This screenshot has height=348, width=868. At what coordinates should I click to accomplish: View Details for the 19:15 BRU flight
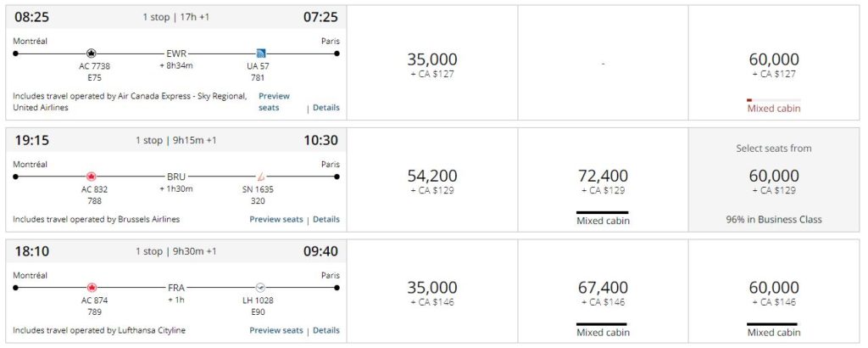(326, 219)
